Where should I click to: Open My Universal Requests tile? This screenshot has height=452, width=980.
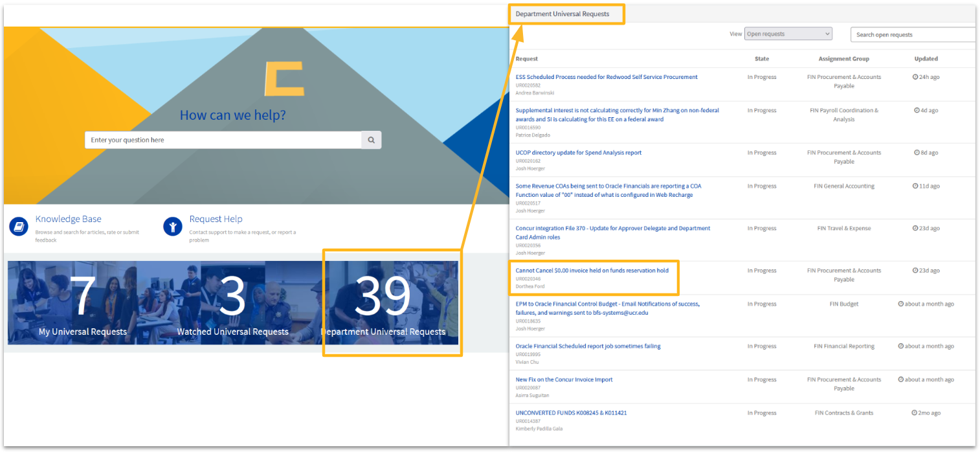coord(83,303)
